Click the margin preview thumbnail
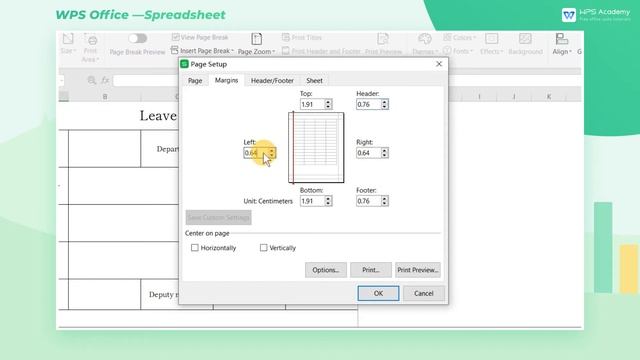This screenshot has height=360, width=640. point(316,147)
